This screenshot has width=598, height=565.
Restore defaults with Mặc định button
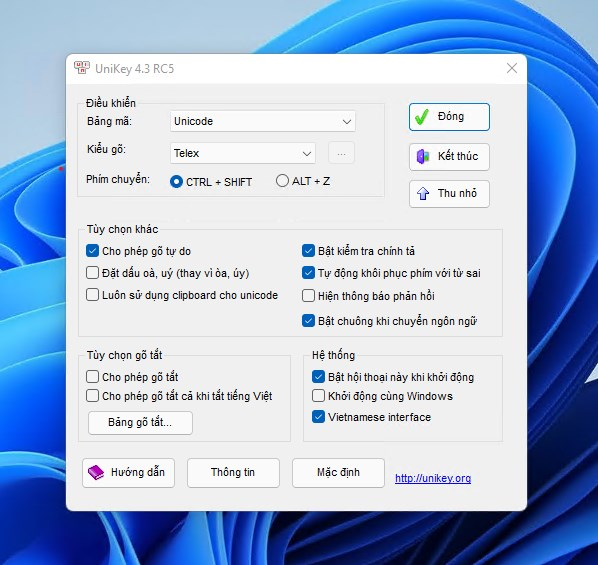tap(338, 472)
